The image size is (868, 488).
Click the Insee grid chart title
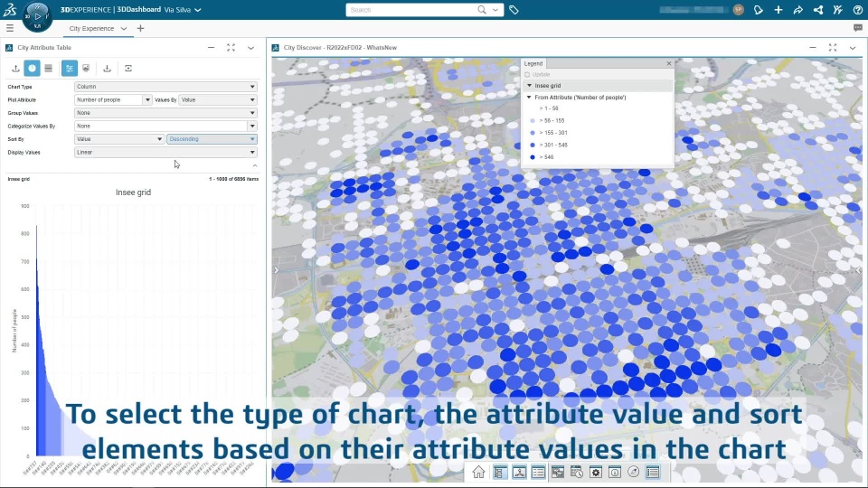(134, 192)
